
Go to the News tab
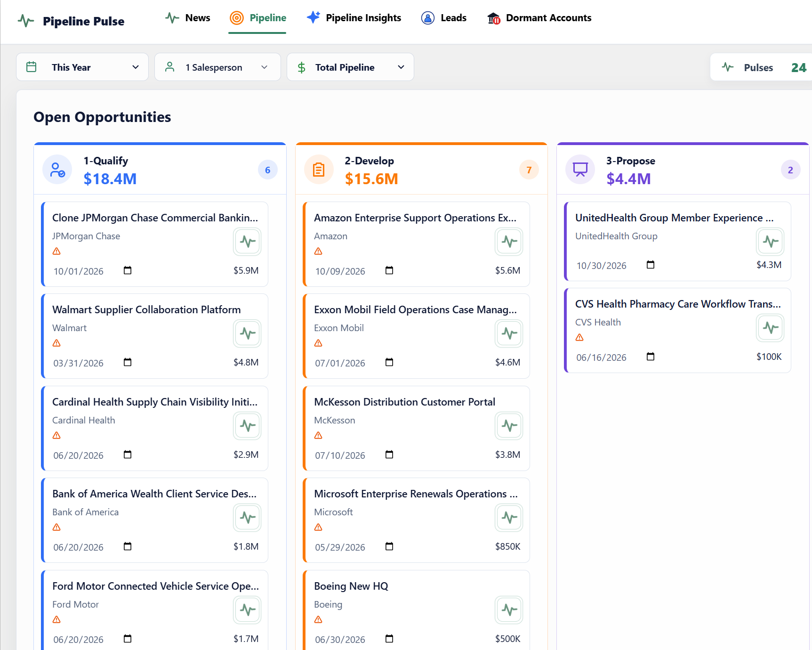(188, 18)
